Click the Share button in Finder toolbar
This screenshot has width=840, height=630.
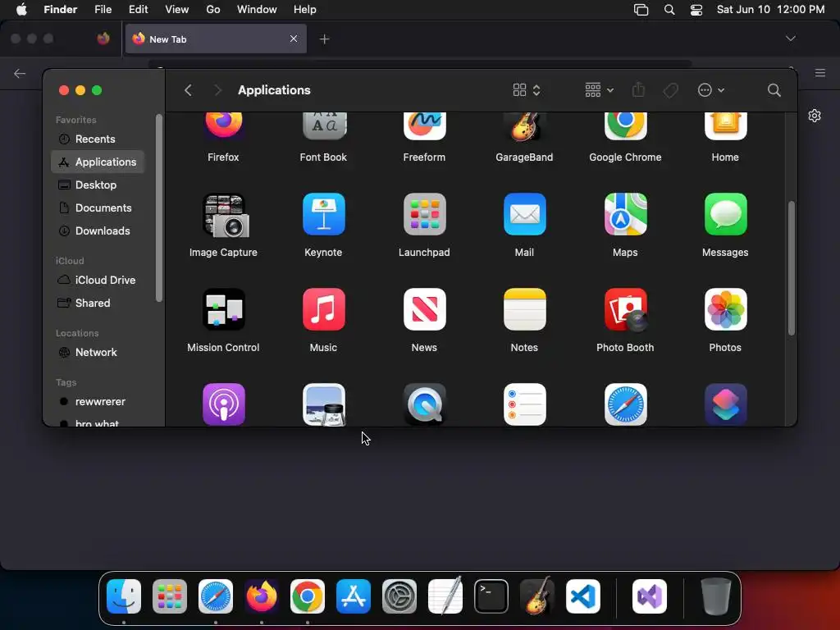pyautogui.click(x=638, y=89)
